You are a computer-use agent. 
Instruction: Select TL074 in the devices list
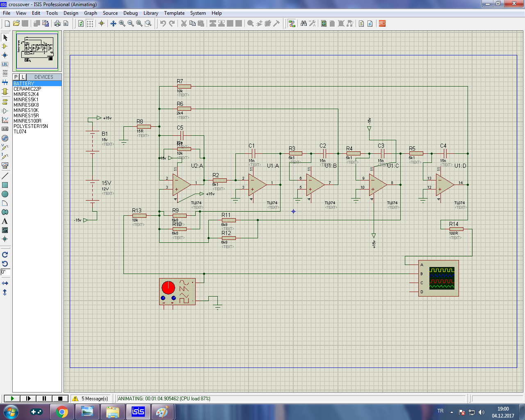coord(20,132)
